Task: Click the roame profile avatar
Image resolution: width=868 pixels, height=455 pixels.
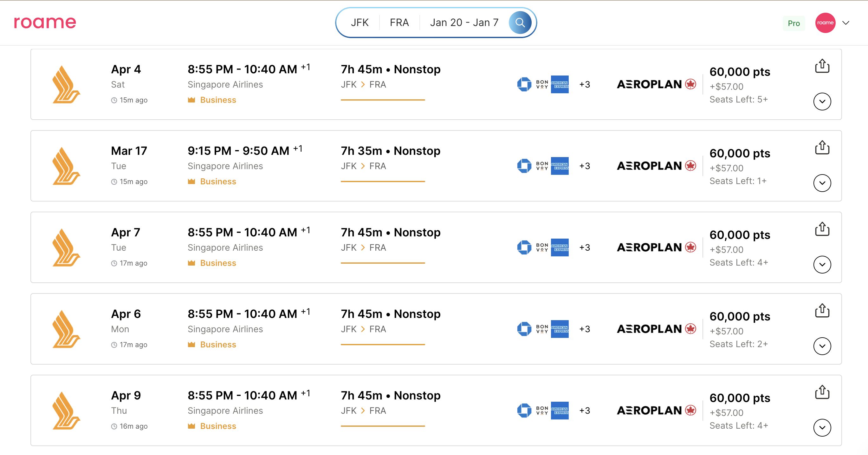Action: click(x=825, y=23)
